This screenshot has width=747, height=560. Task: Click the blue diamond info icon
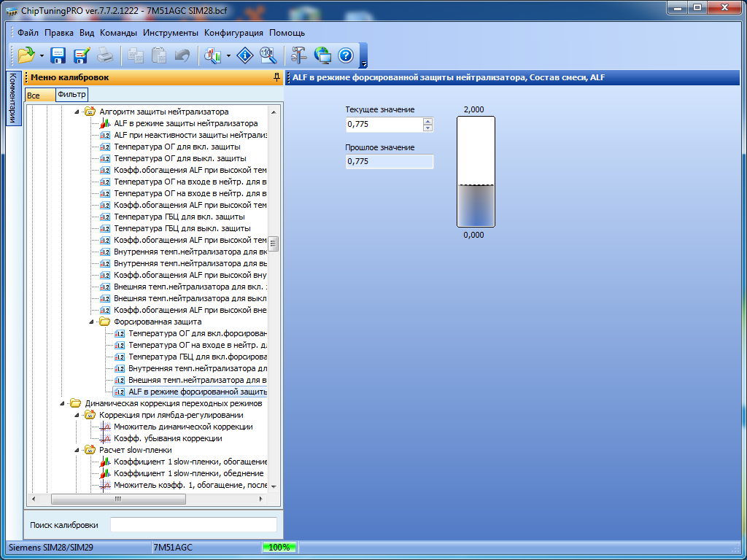(246, 55)
